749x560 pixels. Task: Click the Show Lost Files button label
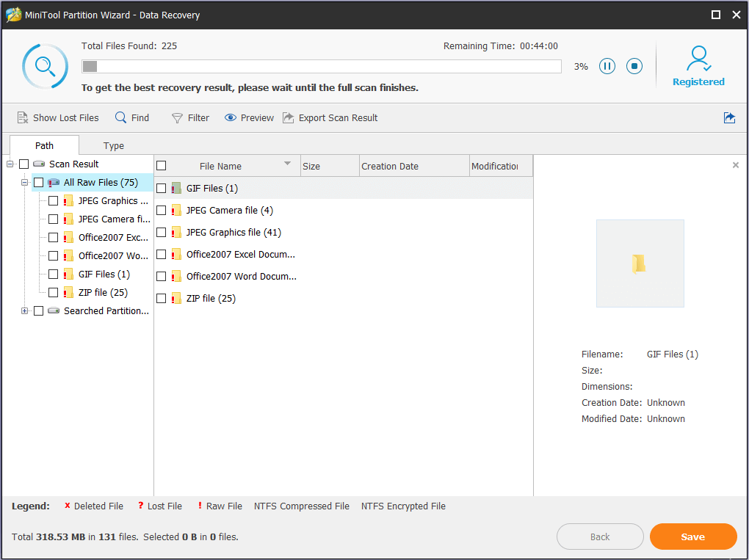pos(66,118)
